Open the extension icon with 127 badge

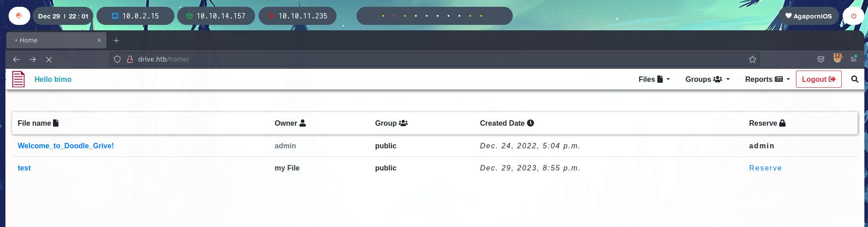[837, 58]
